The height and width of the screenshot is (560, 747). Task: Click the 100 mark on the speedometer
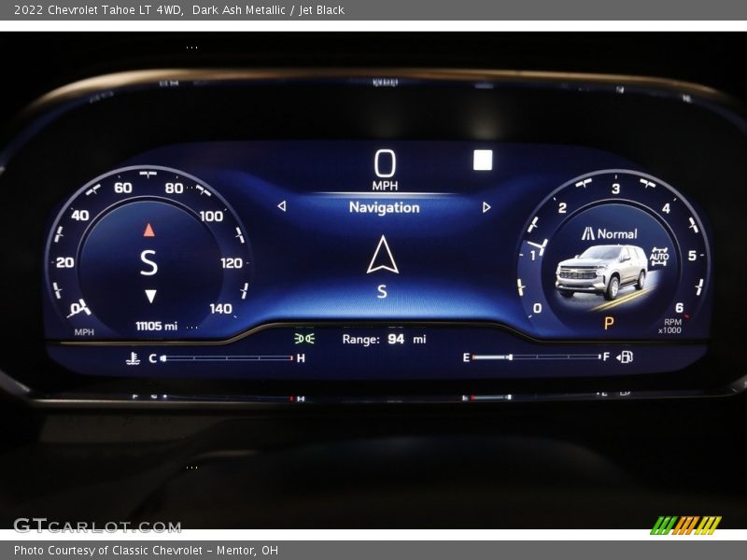[x=211, y=217]
